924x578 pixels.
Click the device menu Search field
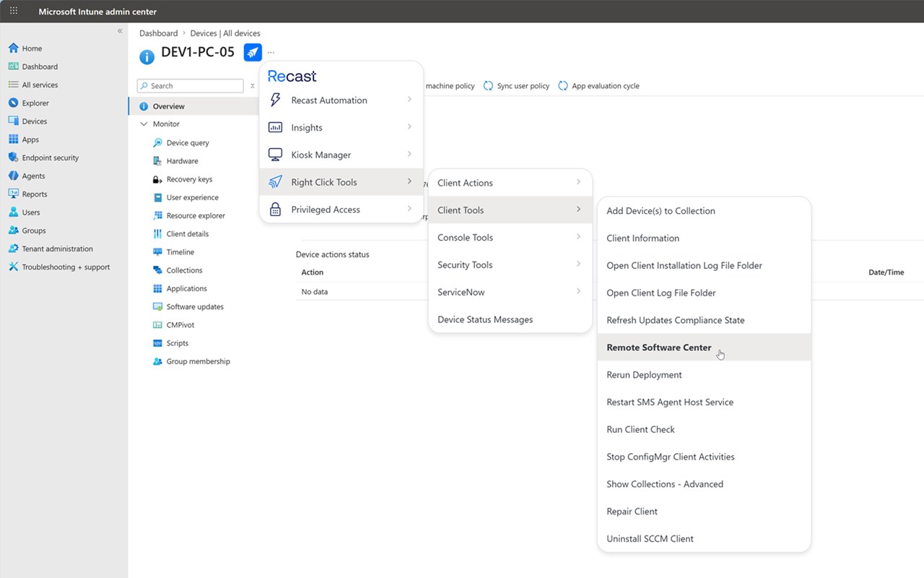[190, 86]
